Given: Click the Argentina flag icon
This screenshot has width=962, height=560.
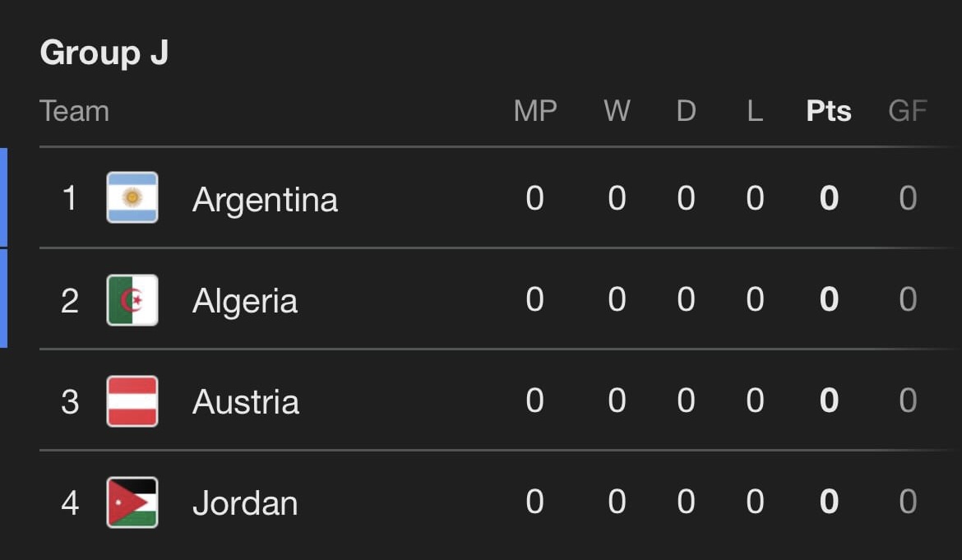Looking at the screenshot, I should 132,198.
